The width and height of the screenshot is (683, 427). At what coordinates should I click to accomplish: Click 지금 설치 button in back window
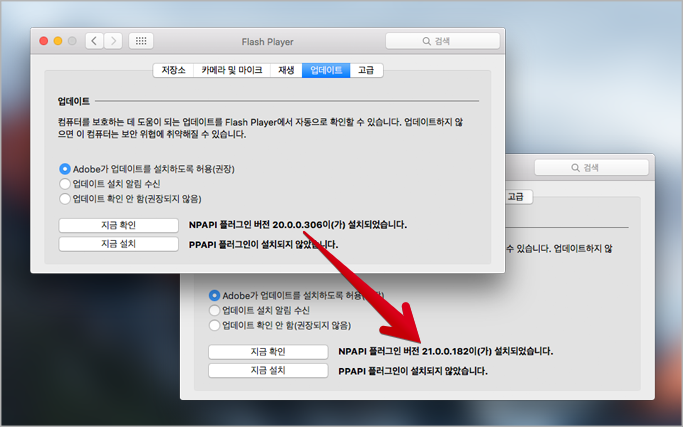(268, 371)
